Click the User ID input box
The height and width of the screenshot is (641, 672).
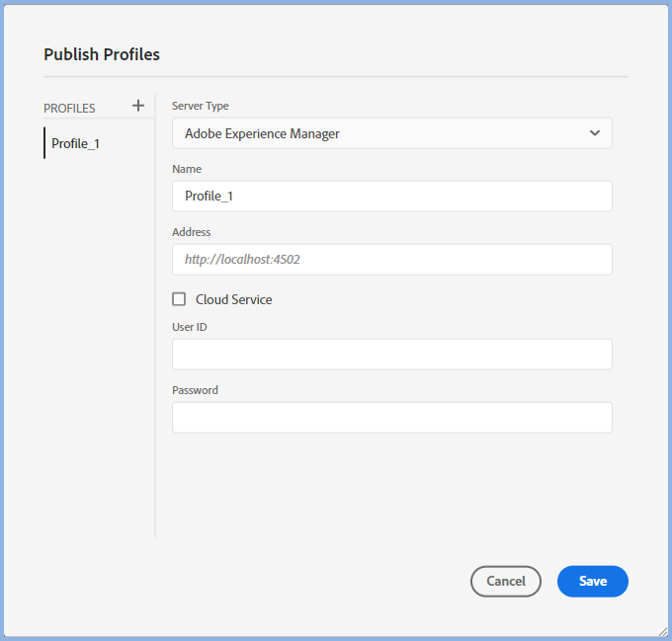tap(391, 355)
